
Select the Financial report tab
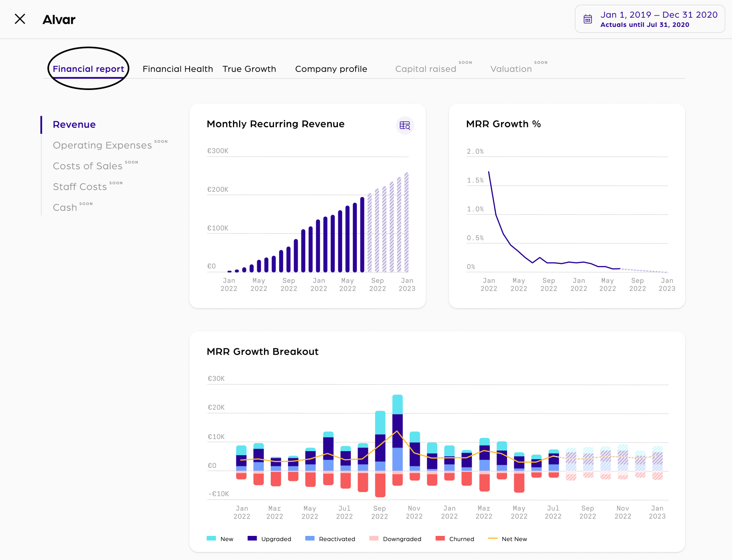point(88,69)
